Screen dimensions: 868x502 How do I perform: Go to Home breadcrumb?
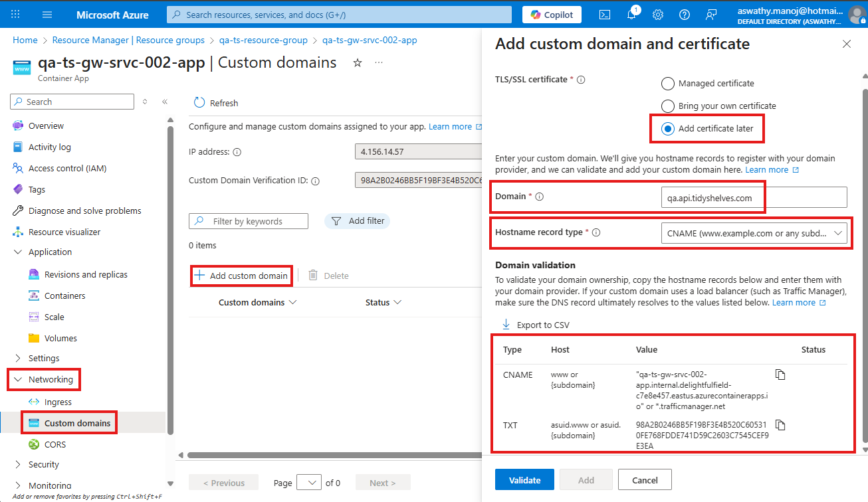(25, 41)
